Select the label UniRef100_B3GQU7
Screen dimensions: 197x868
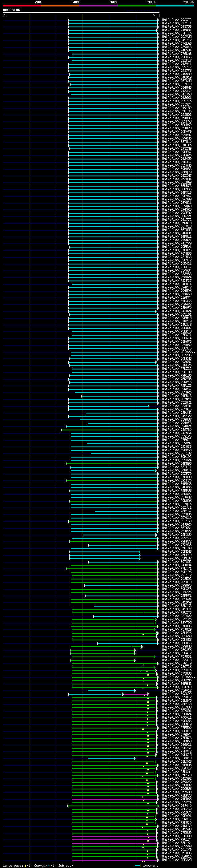177,419
